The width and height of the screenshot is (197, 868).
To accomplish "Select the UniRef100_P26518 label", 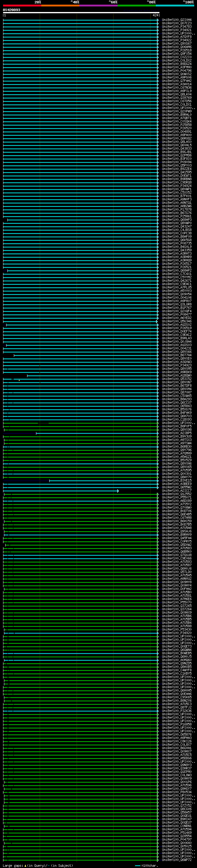I will pos(177,50).
